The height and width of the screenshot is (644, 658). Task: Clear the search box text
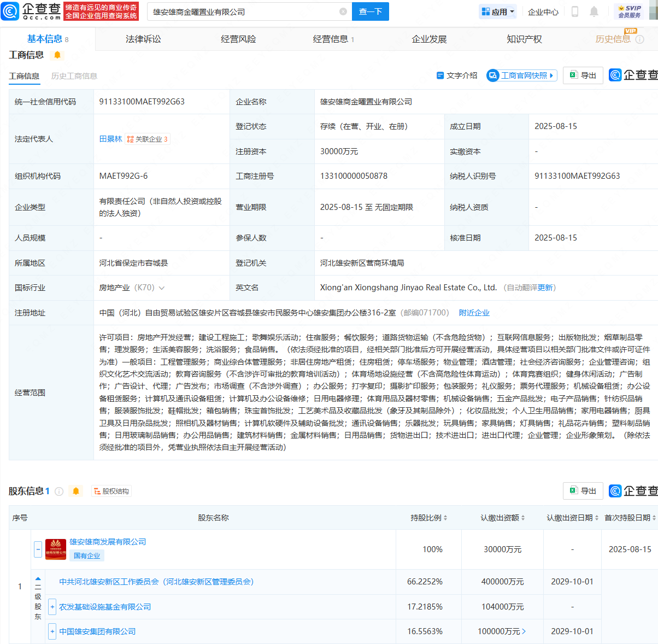[x=343, y=11]
